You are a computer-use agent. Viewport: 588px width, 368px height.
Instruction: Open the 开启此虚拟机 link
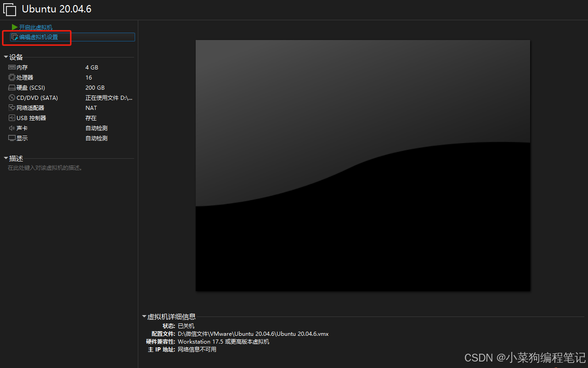click(x=36, y=27)
